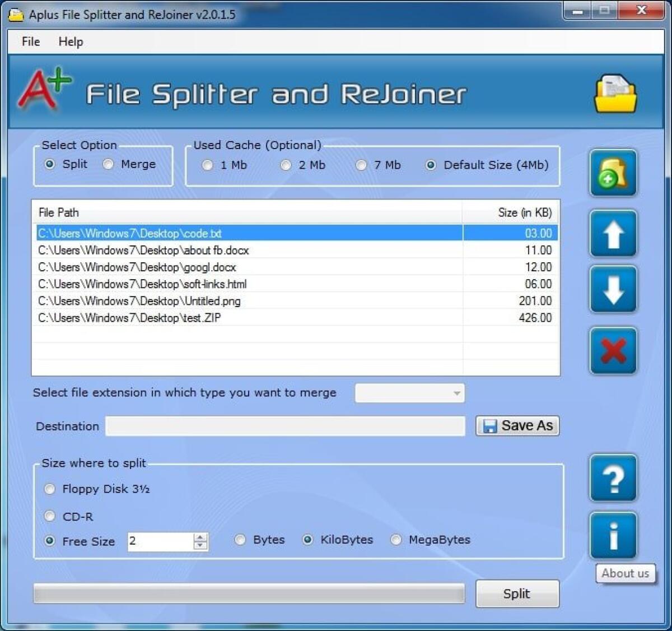Move selected file up with arrow icon
The height and width of the screenshot is (631, 672).
tap(613, 234)
